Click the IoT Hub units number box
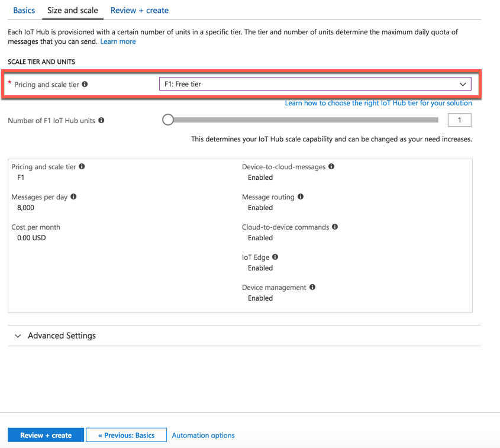The image size is (500, 448). [459, 120]
